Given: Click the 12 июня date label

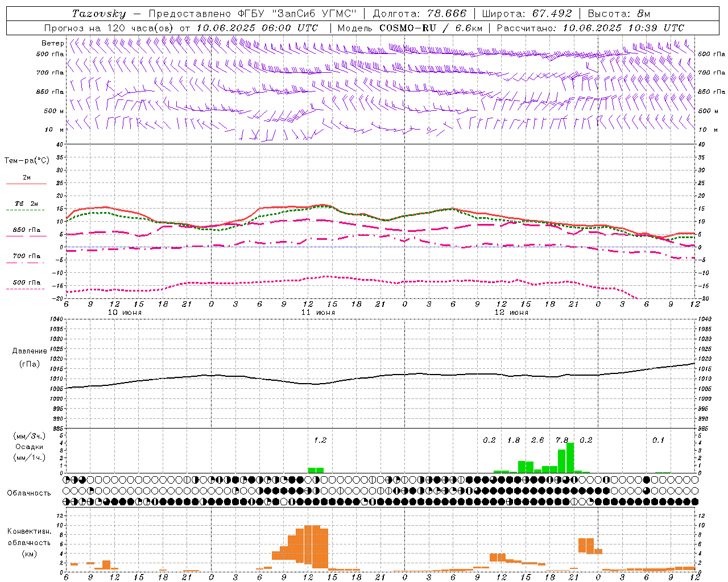Looking at the screenshot, I should [x=511, y=313].
